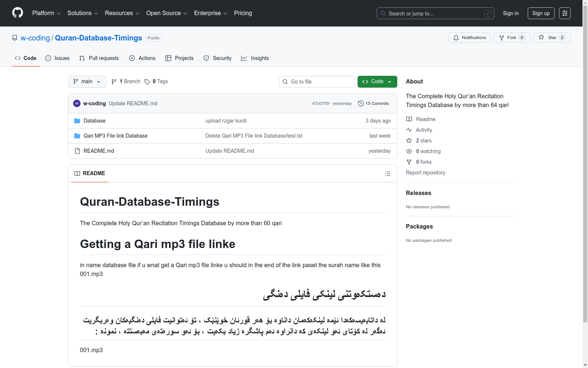Click Report repository link
588x368 pixels.
426,173
